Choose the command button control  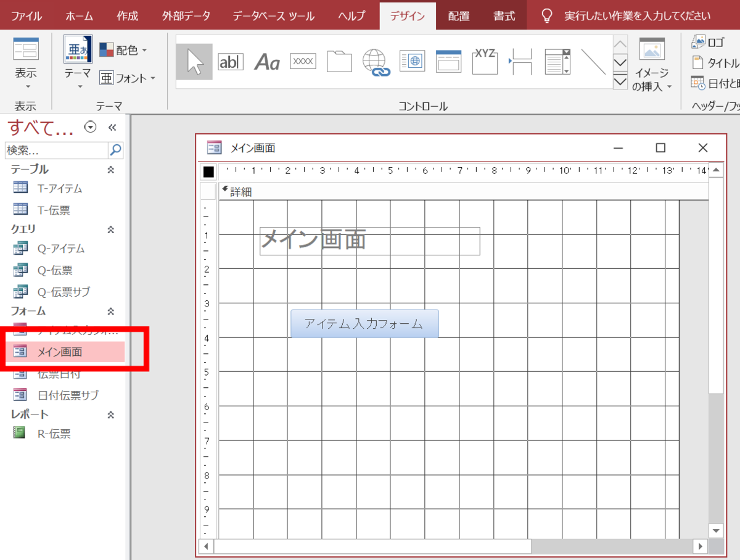(x=303, y=62)
